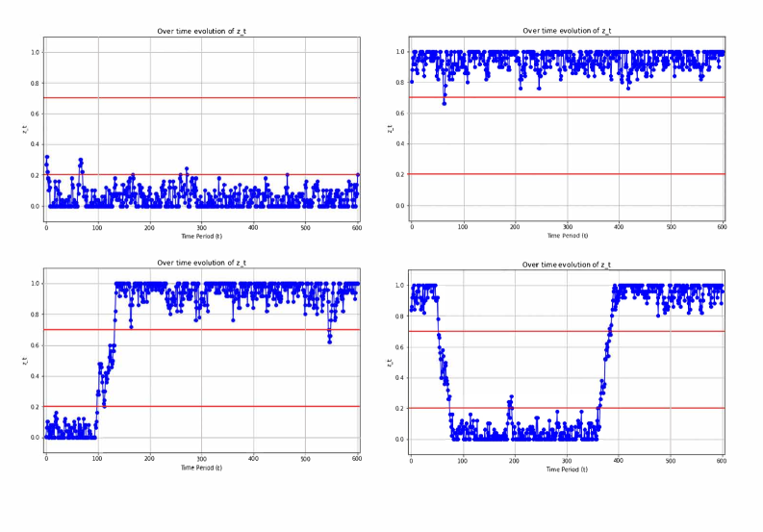Click the 'z_t' y-axis label of top-left plot
Image resolution: width=763 pixels, height=532 pixels.
(x=25, y=129)
